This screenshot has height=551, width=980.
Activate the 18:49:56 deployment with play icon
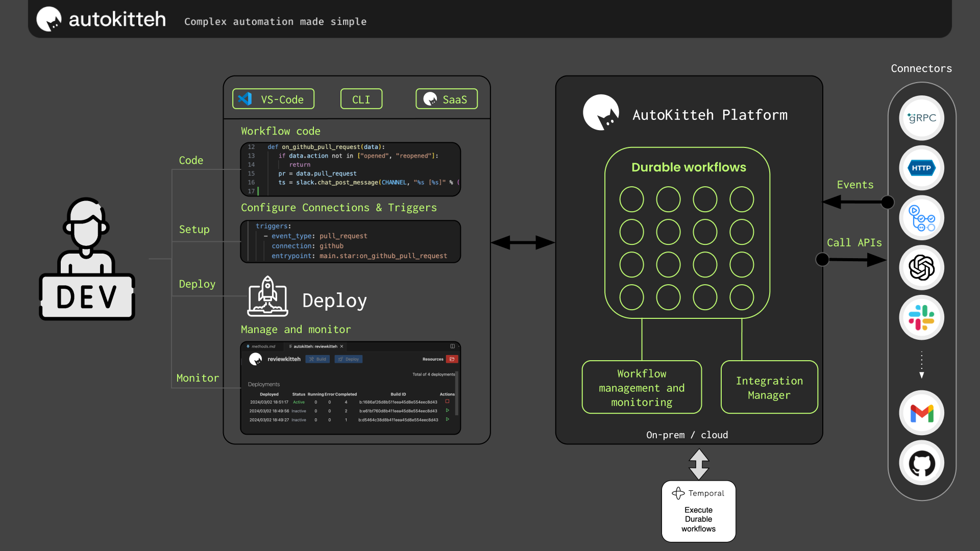(448, 410)
